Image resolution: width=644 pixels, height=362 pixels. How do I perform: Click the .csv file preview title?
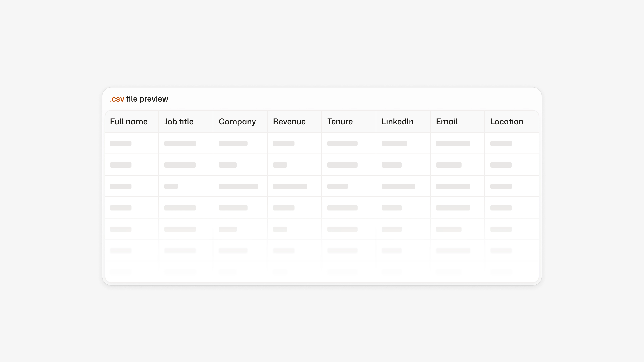click(x=139, y=99)
